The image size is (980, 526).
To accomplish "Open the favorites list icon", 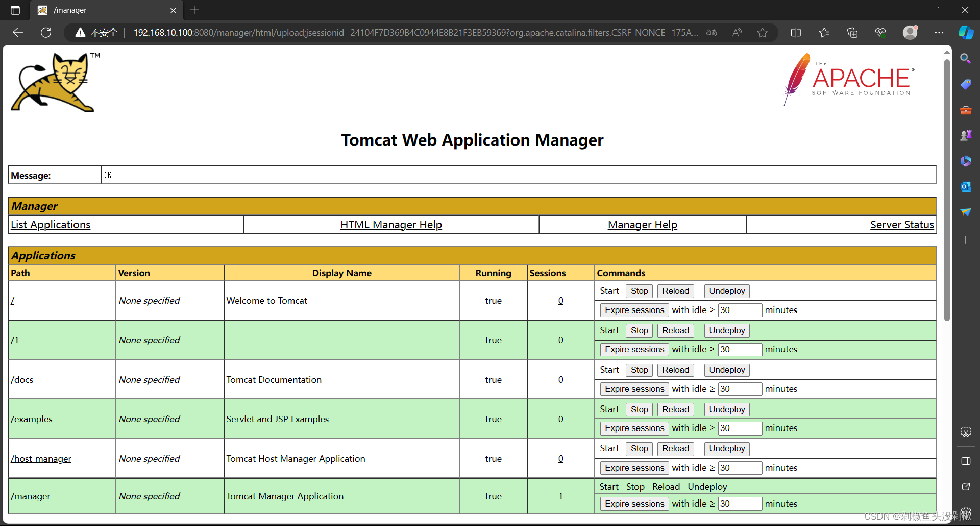I will pyautogui.click(x=824, y=33).
